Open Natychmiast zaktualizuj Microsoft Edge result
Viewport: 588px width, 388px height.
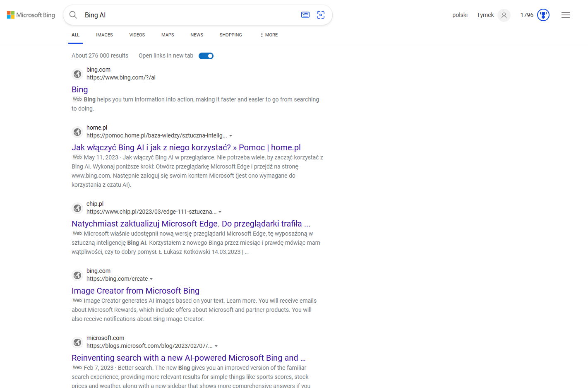pos(191,224)
